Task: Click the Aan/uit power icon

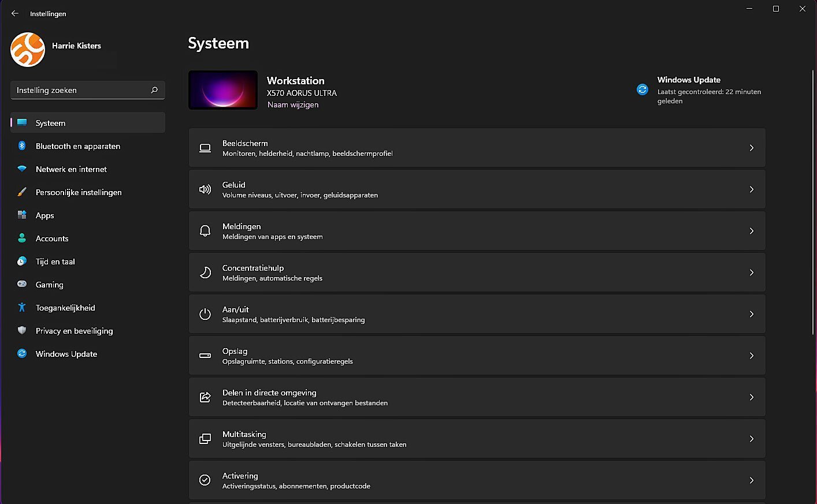Action: pyautogui.click(x=205, y=314)
